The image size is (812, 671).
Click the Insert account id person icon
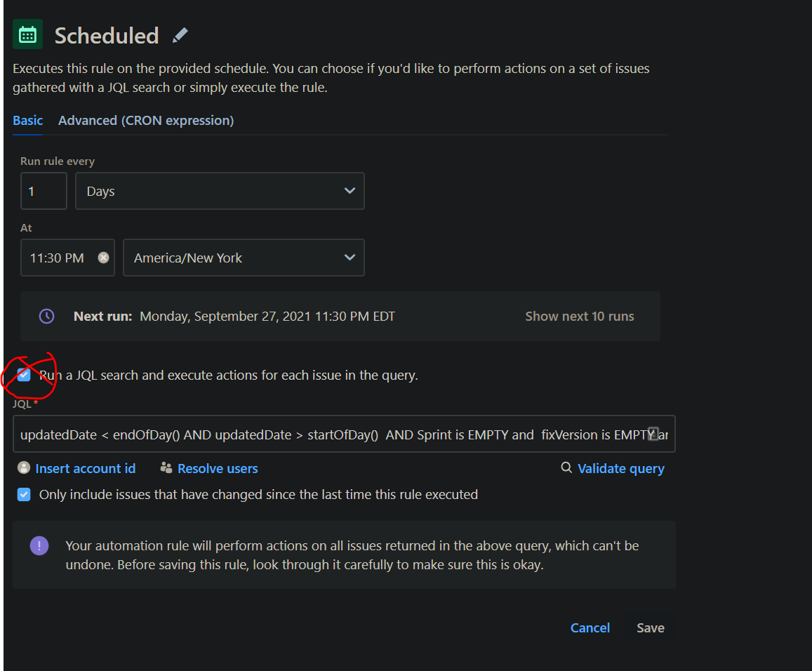click(x=23, y=467)
